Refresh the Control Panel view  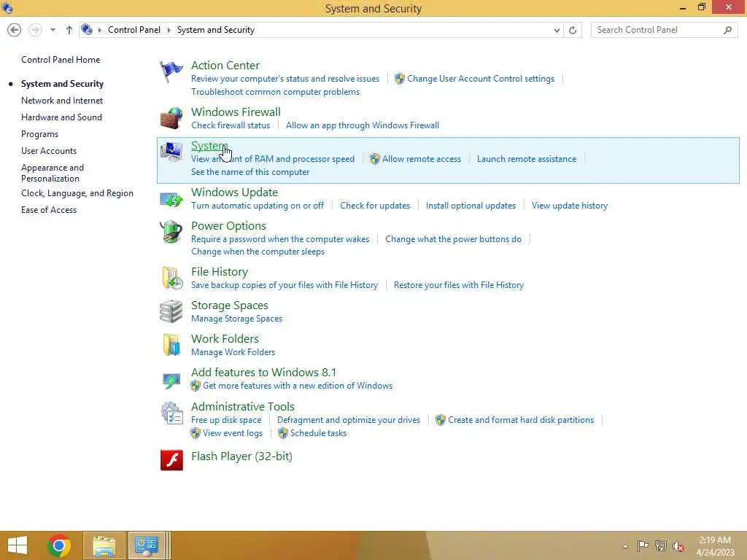point(573,30)
